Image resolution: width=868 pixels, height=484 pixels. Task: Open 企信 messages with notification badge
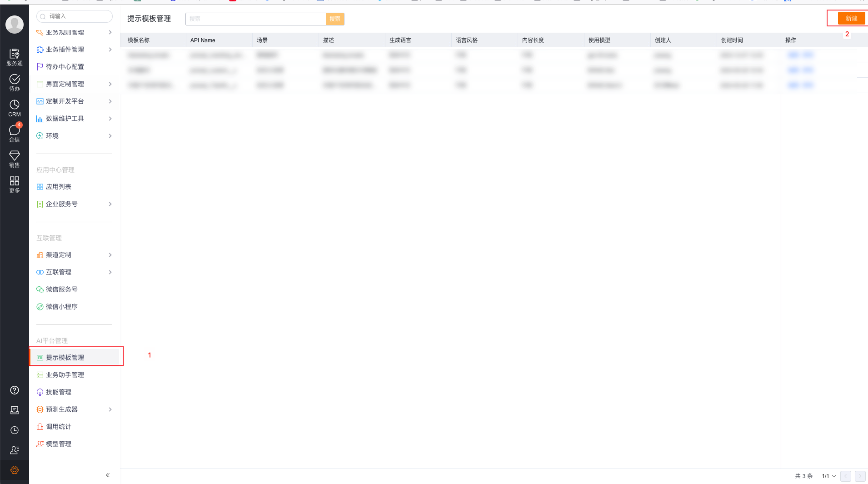[15, 133]
